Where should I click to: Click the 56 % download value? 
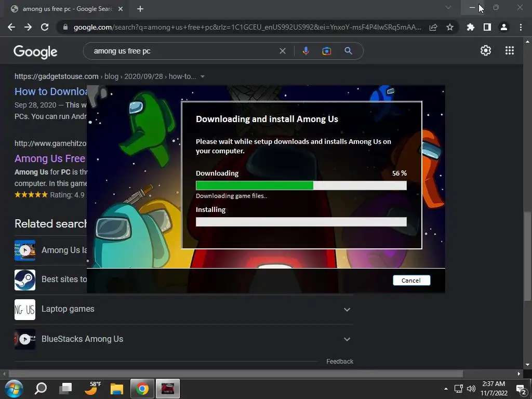click(400, 173)
